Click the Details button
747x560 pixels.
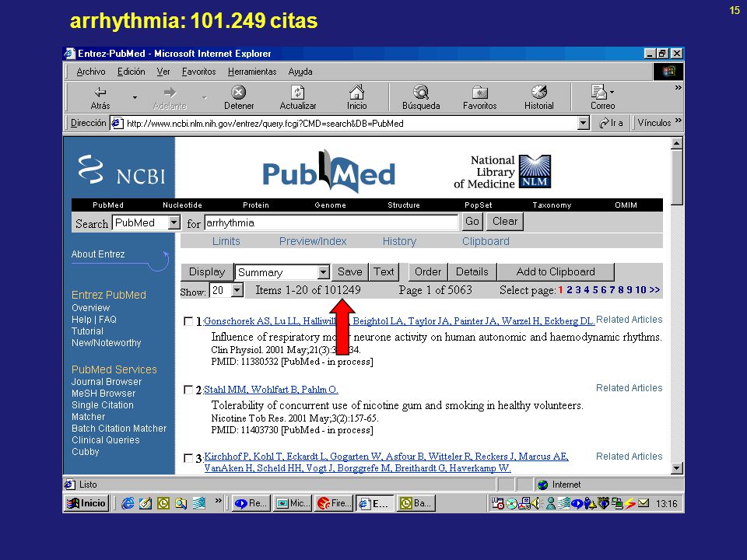point(472,272)
